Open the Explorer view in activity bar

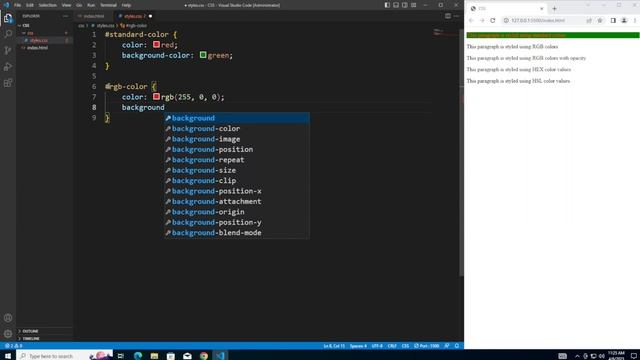coord(8,18)
